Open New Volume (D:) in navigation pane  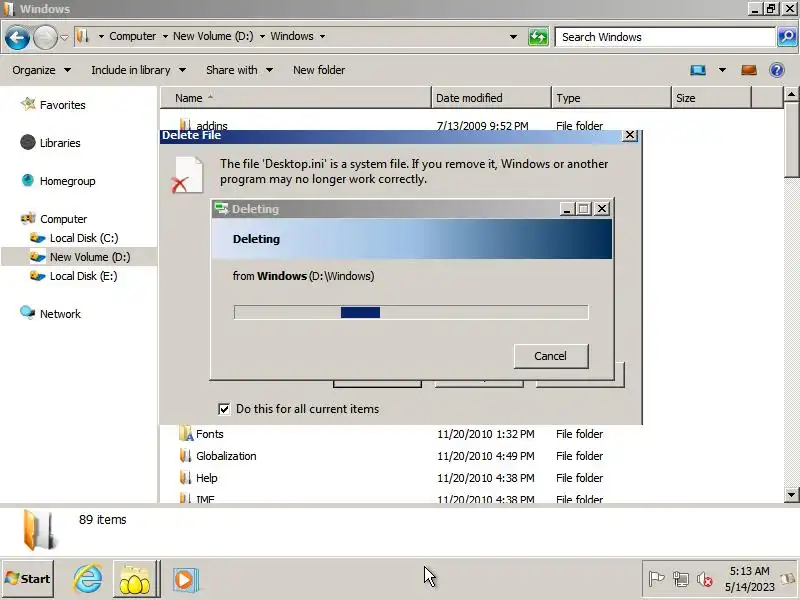coord(90,257)
